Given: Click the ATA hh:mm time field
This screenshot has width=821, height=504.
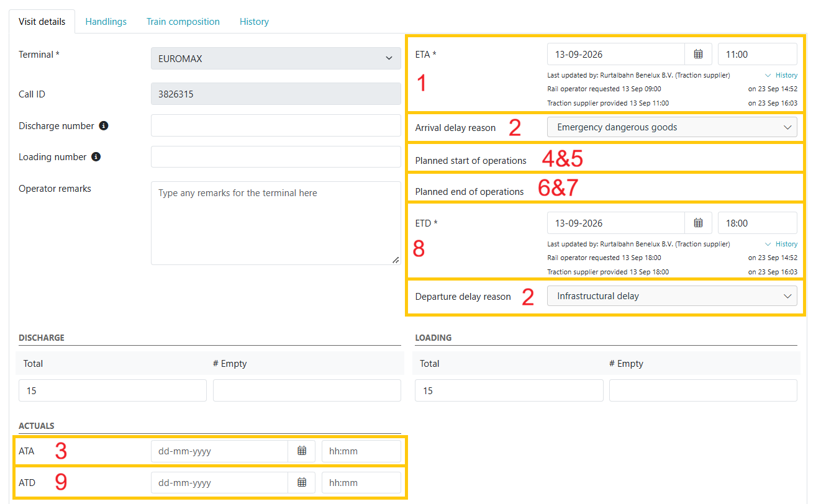Looking at the screenshot, I should [x=361, y=451].
